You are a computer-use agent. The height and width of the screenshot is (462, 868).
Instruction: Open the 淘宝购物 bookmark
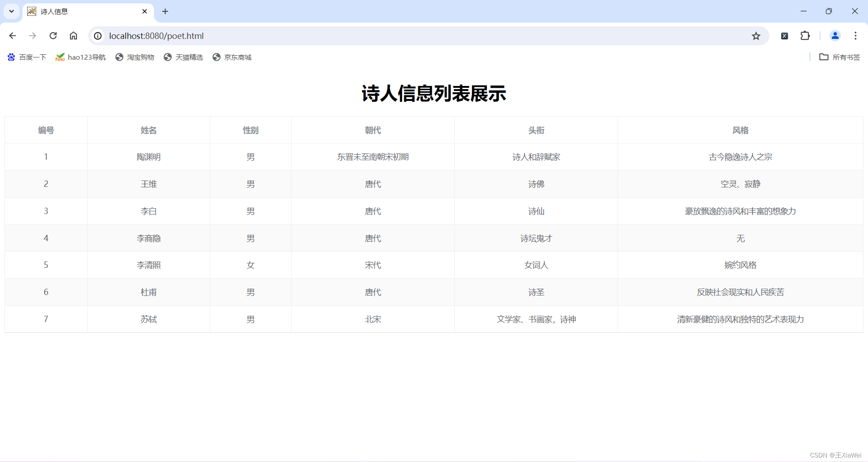point(135,57)
